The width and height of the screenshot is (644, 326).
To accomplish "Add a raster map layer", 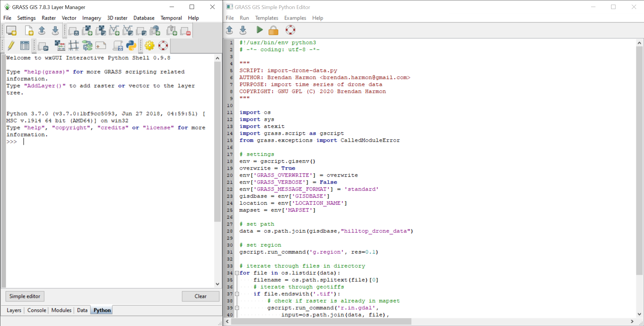I will (87, 30).
